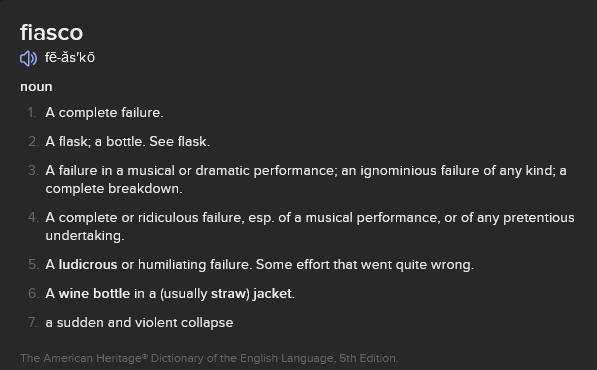The width and height of the screenshot is (597, 370).
Task: Follow the 'wine bottle' link
Action: click(94, 293)
